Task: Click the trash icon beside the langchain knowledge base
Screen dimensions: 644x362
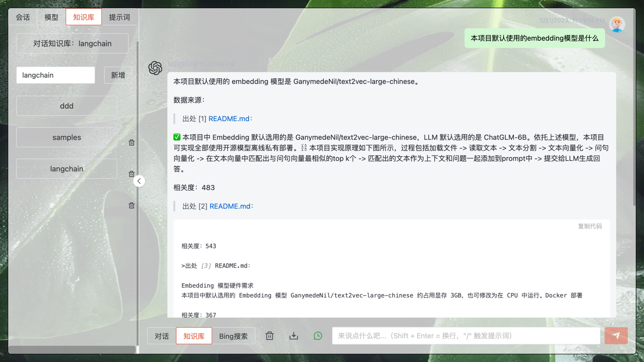Action: click(132, 174)
